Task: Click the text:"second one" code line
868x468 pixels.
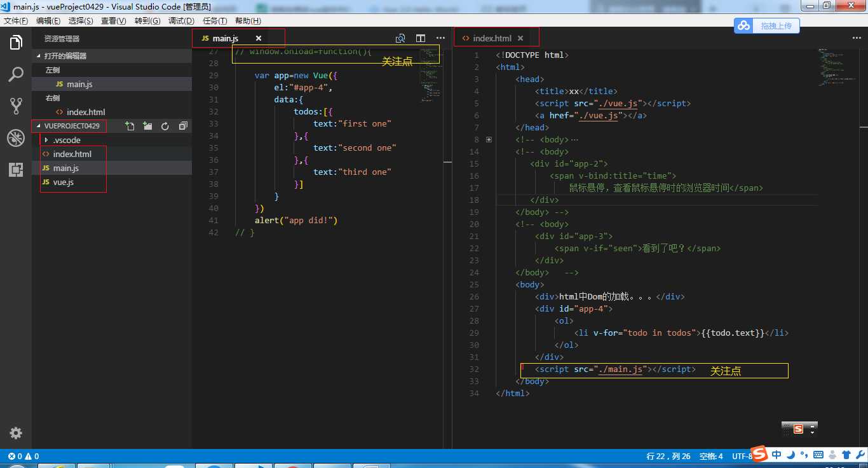Action: [355, 148]
